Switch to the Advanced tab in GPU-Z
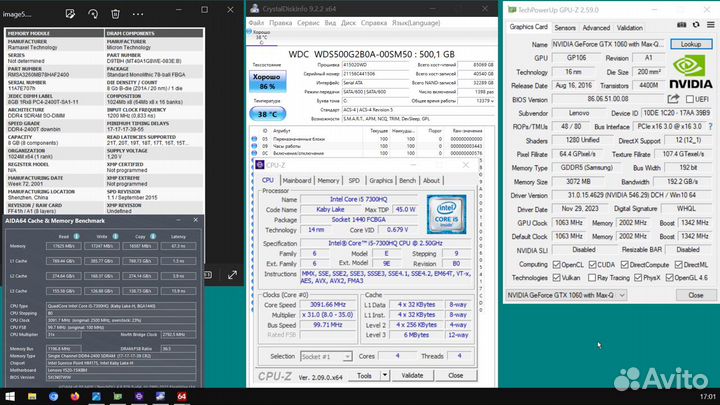Screen dimensions: 720x405 point(596,28)
